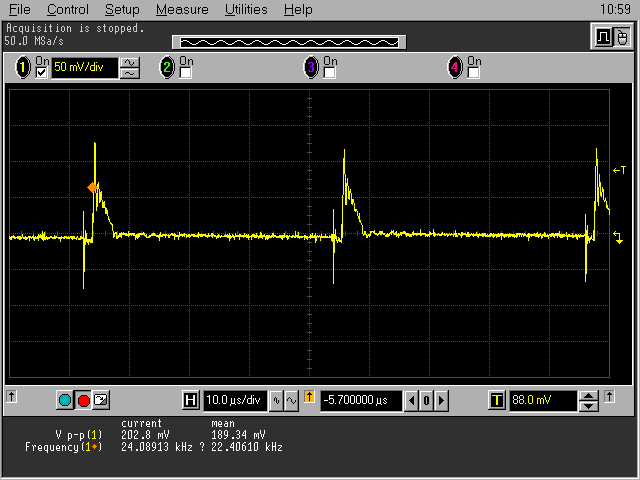Click the purple channel 3 button
Screen dimensions: 640x480
click(311, 68)
